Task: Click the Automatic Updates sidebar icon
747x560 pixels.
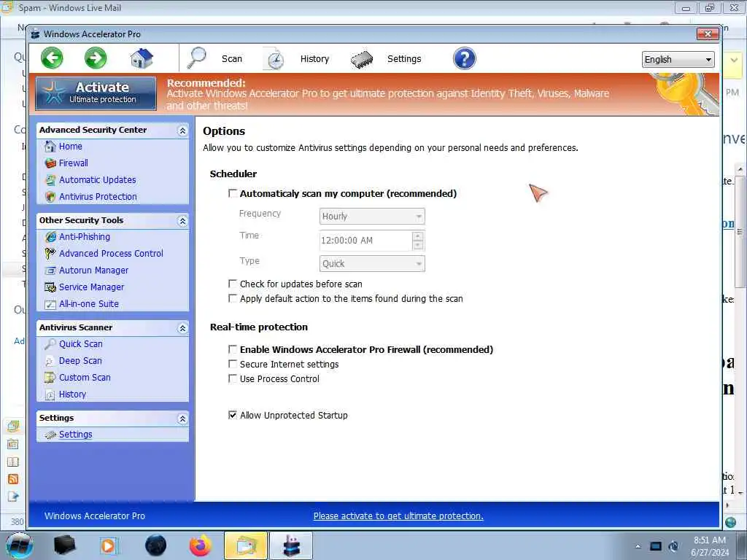Action: (50, 180)
